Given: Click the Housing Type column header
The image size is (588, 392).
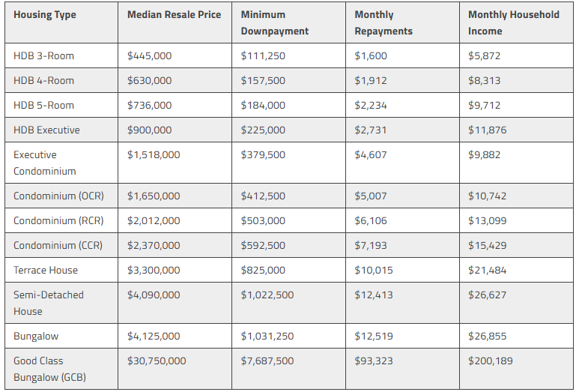Looking at the screenshot, I should click(45, 15).
